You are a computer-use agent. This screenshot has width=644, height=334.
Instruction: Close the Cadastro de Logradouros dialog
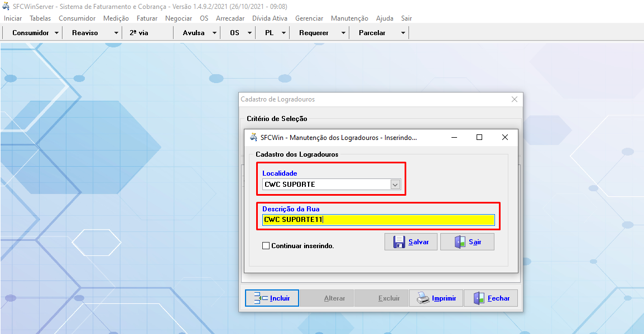tap(515, 99)
